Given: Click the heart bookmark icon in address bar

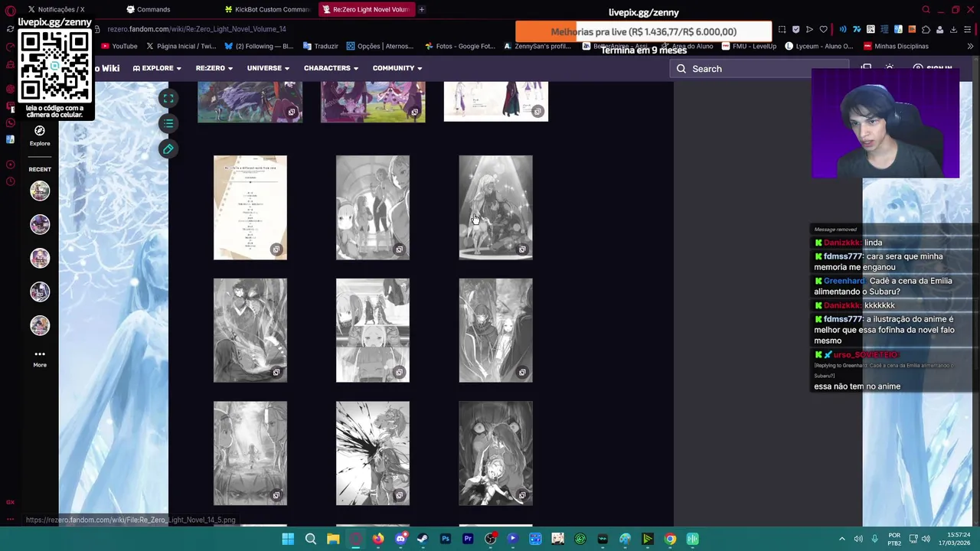Looking at the screenshot, I should pos(823,29).
